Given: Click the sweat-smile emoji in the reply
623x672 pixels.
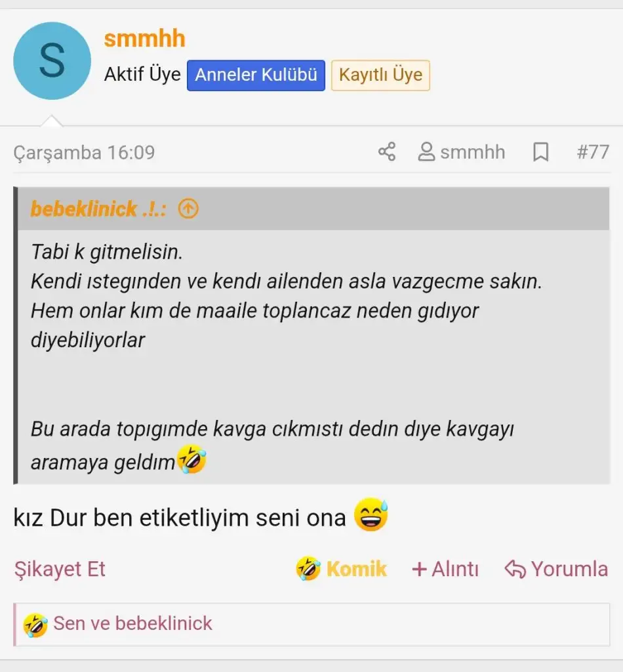Looking at the screenshot, I should [371, 516].
